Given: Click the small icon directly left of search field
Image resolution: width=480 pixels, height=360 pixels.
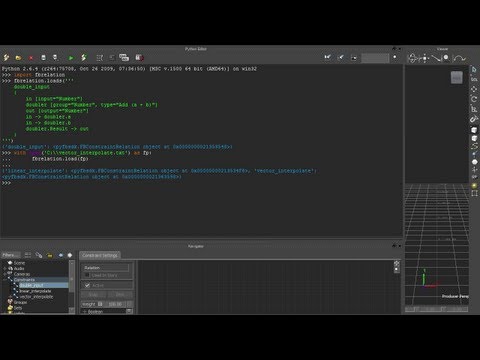Looking at the screenshot, I should [x=354, y=58].
